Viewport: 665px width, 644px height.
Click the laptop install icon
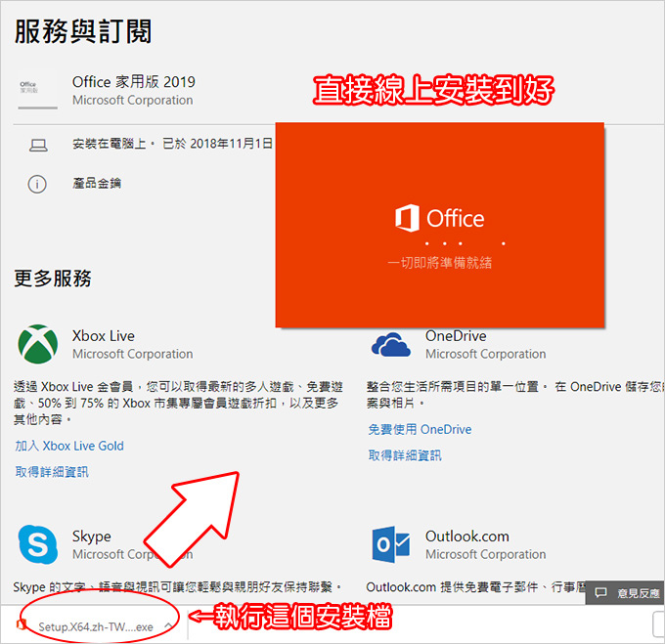coord(38,146)
